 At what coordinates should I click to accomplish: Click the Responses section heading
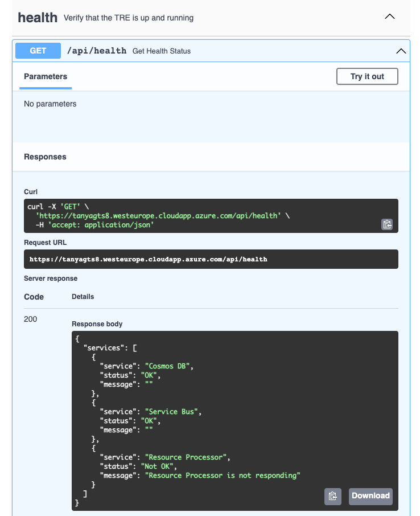[x=45, y=157]
